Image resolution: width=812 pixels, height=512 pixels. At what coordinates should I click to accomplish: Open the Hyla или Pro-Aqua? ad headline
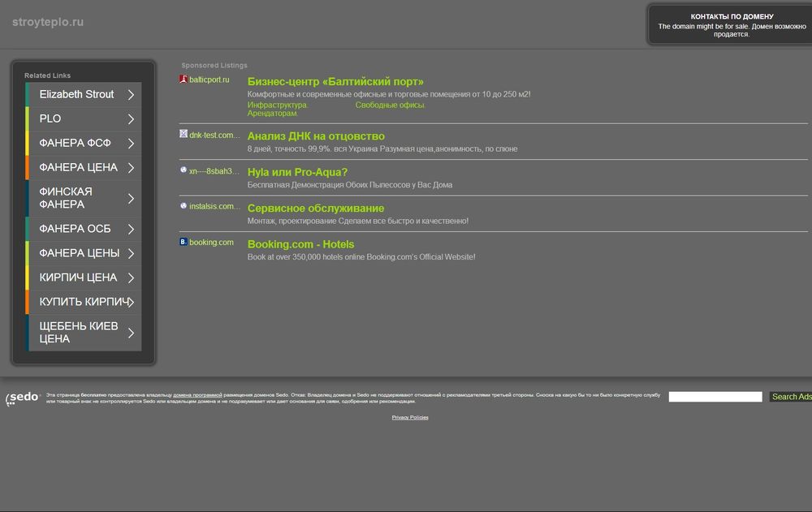[x=297, y=172]
